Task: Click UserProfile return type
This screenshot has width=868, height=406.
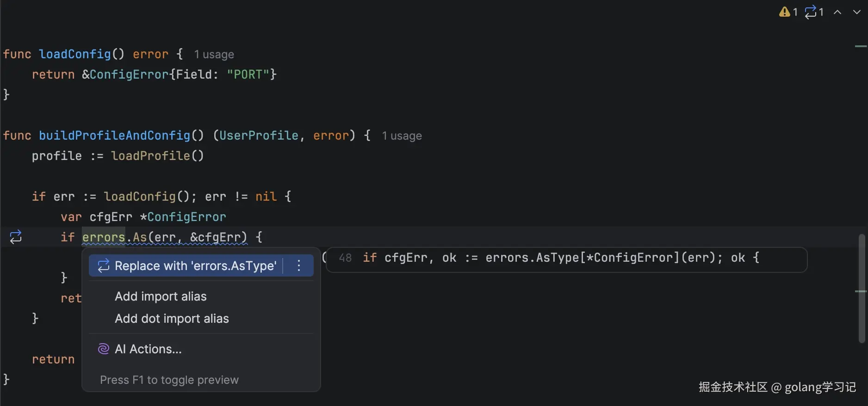Action: pyautogui.click(x=259, y=135)
